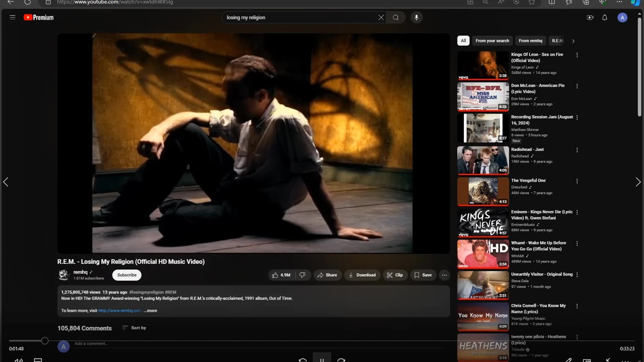Play Recording Session Jam thumbnail
The height and width of the screenshot is (362, 644).
483,128
